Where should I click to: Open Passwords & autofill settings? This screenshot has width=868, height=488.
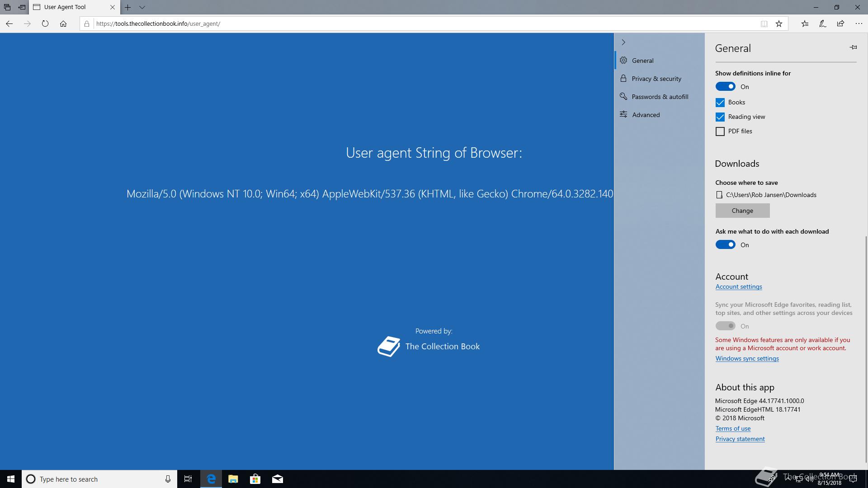click(x=660, y=97)
